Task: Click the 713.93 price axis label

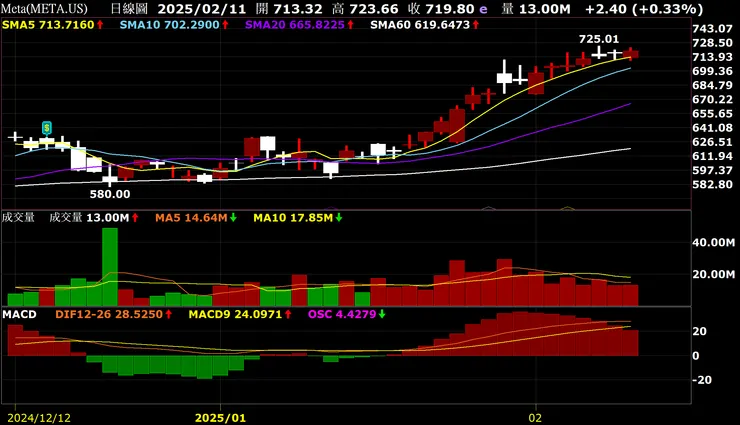Action: click(713, 57)
